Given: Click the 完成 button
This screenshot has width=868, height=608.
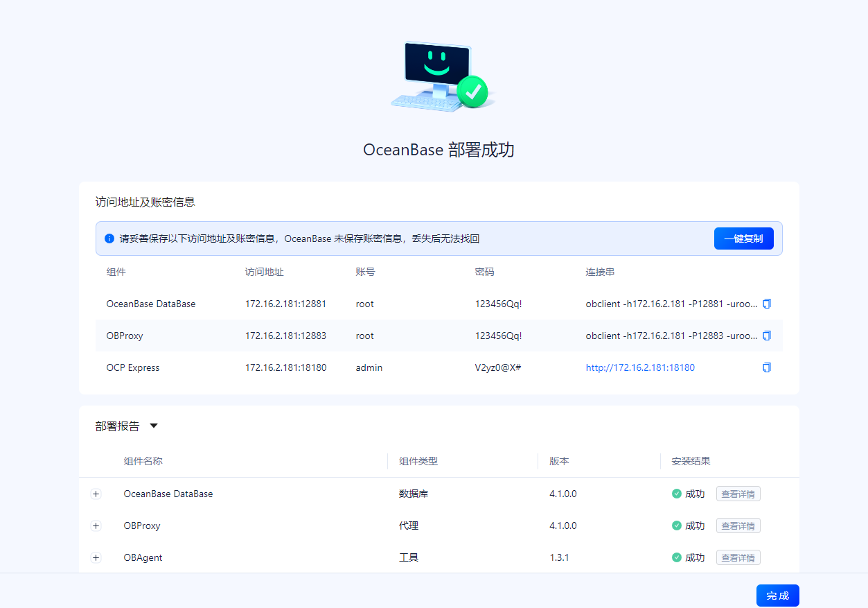Looking at the screenshot, I should click(x=778, y=596).
